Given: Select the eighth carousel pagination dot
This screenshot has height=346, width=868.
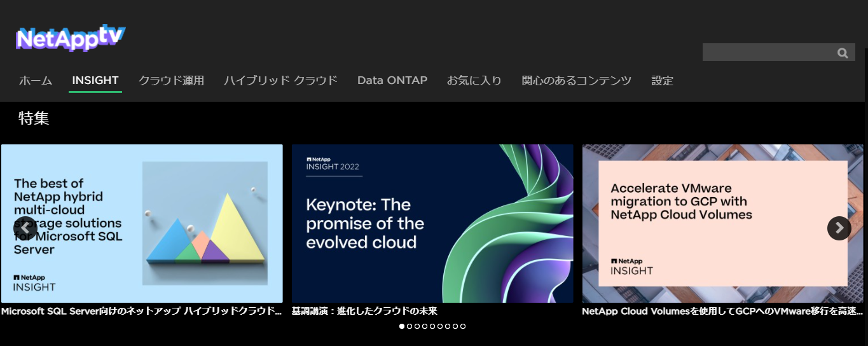Looking at the screenshot, I should point(455,326).
